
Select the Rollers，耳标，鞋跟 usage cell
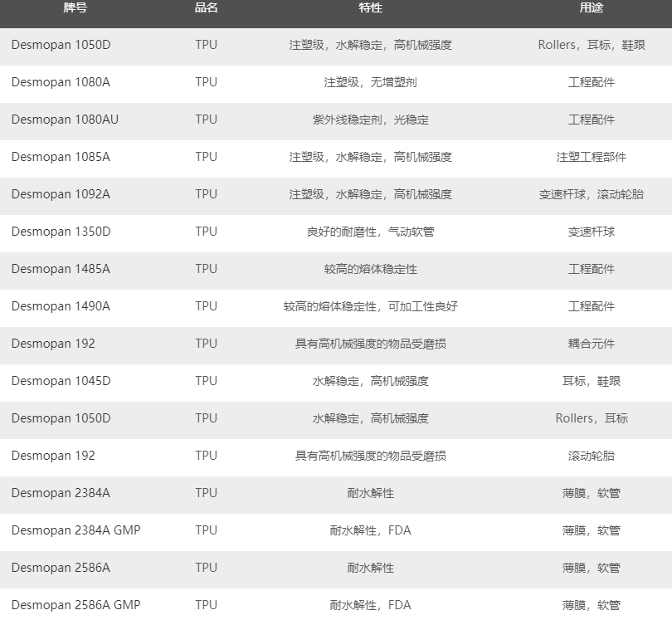tap(591, 45)
